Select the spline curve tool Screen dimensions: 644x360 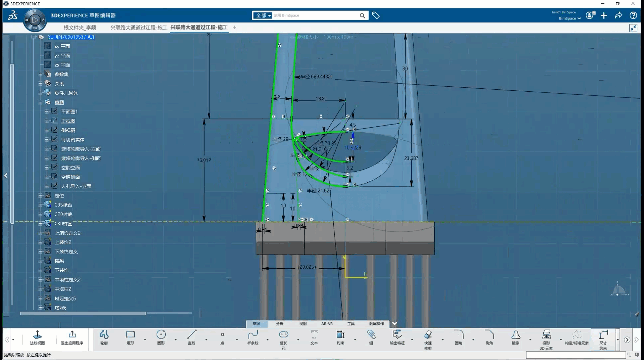(x=253, y=337)
